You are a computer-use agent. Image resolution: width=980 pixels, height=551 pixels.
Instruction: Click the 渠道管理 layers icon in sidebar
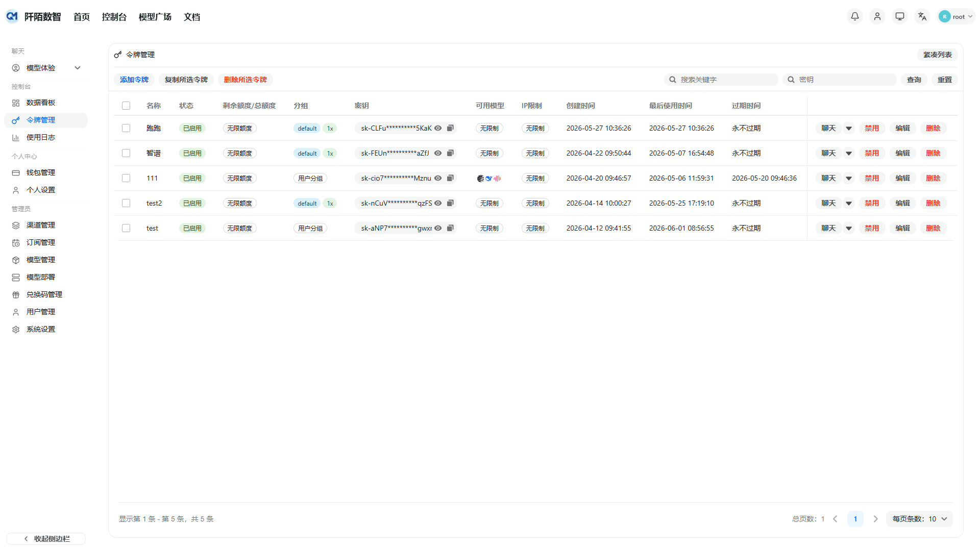click(x=16, y=225)
